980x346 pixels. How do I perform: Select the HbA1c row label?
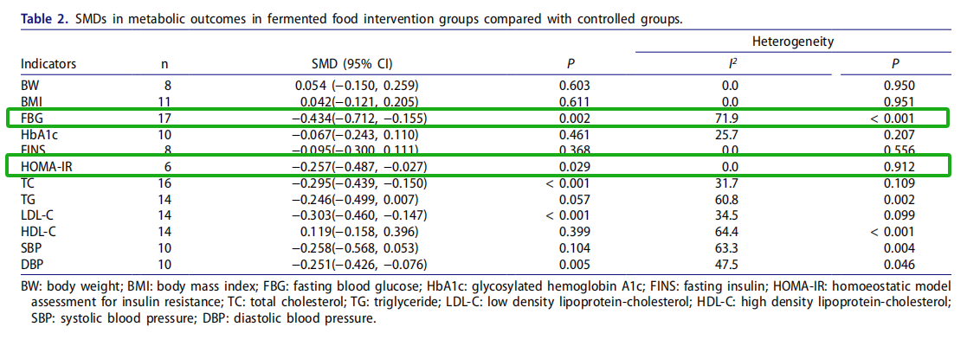point(38,134)
